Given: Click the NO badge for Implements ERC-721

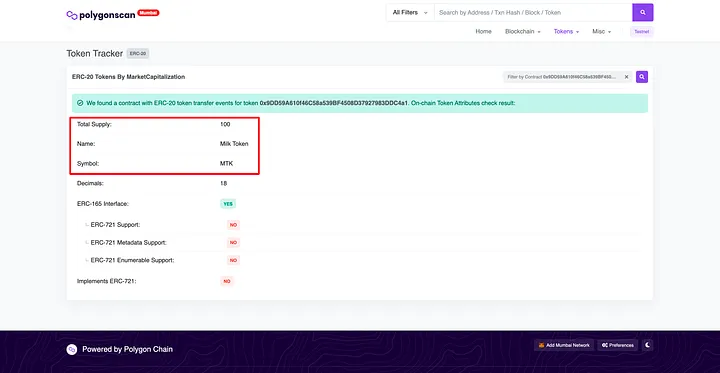Looking at the screenshot, I should click(227, 281).
